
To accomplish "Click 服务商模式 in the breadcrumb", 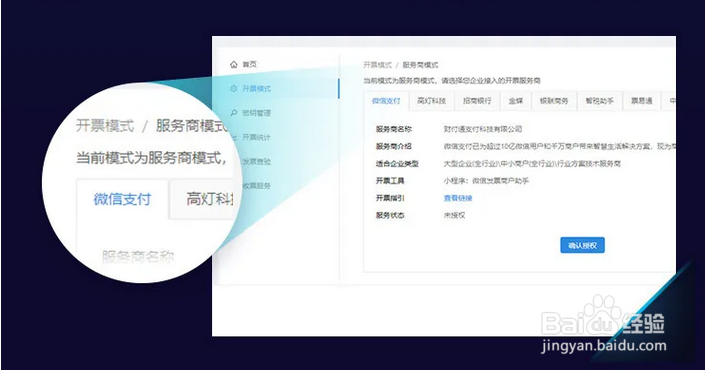I will (420, 65).
